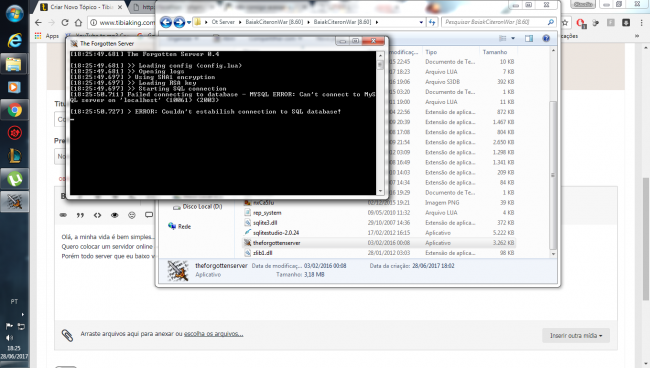Click console window scrollbar down arrow
This screenshot has width=650, height=368.
380,191
